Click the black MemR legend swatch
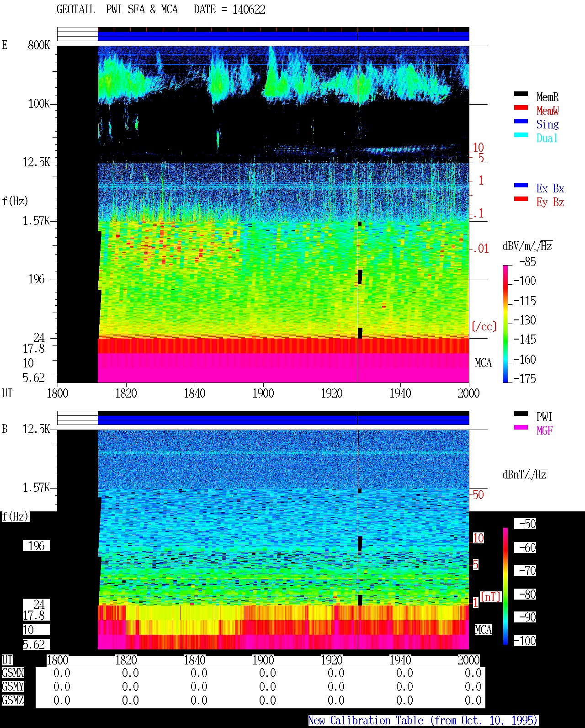 (x=521, y=94)
